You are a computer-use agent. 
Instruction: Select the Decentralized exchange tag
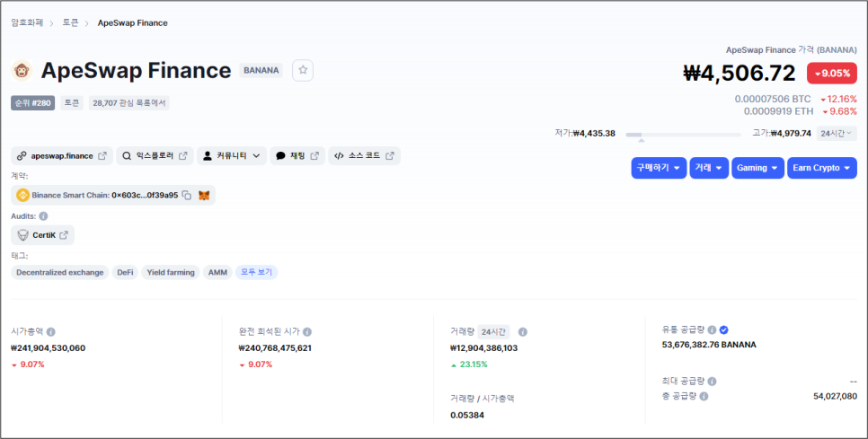60,273
